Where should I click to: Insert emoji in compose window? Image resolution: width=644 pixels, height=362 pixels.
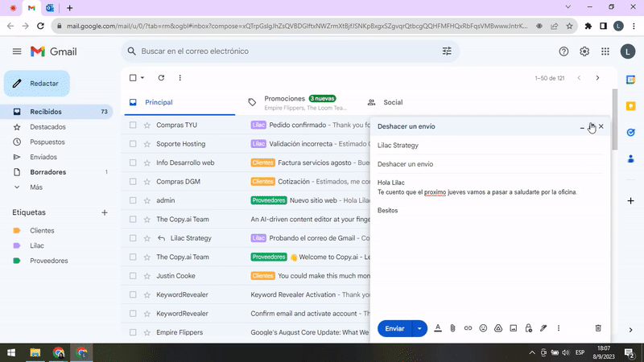pyautogui.click(x=483, y=328)
